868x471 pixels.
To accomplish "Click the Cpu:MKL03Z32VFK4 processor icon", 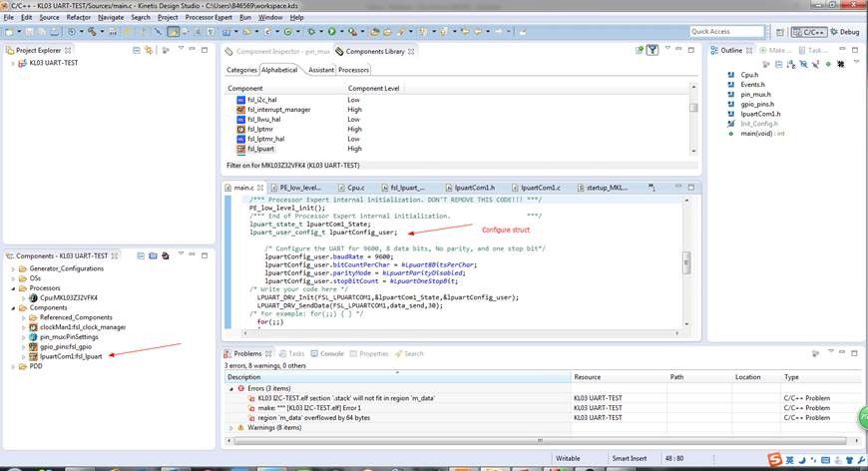I will (33, 297).
